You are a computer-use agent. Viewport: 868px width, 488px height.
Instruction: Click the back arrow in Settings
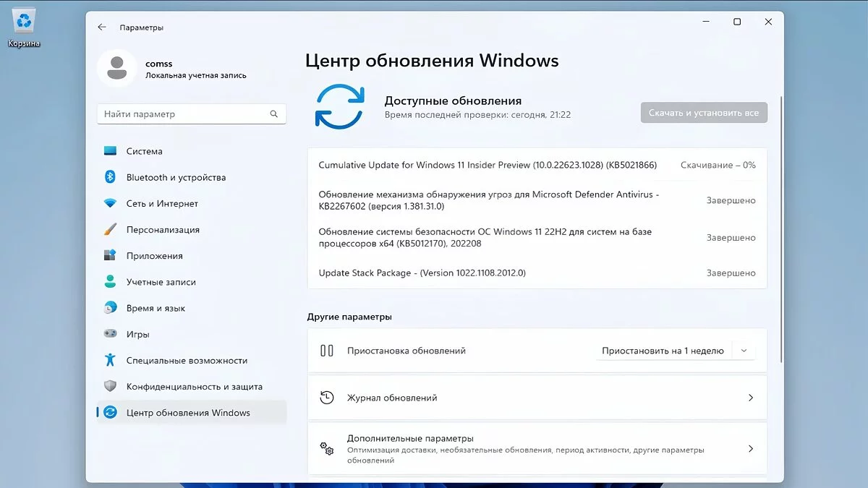(x=102, y=27)
